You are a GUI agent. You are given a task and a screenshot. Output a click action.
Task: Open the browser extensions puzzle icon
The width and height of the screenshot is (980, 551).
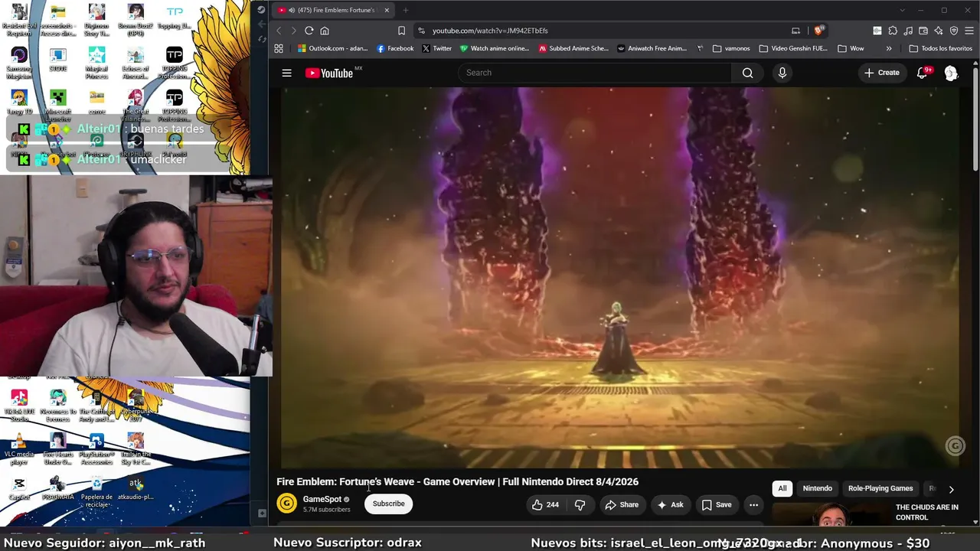[893, 31]
